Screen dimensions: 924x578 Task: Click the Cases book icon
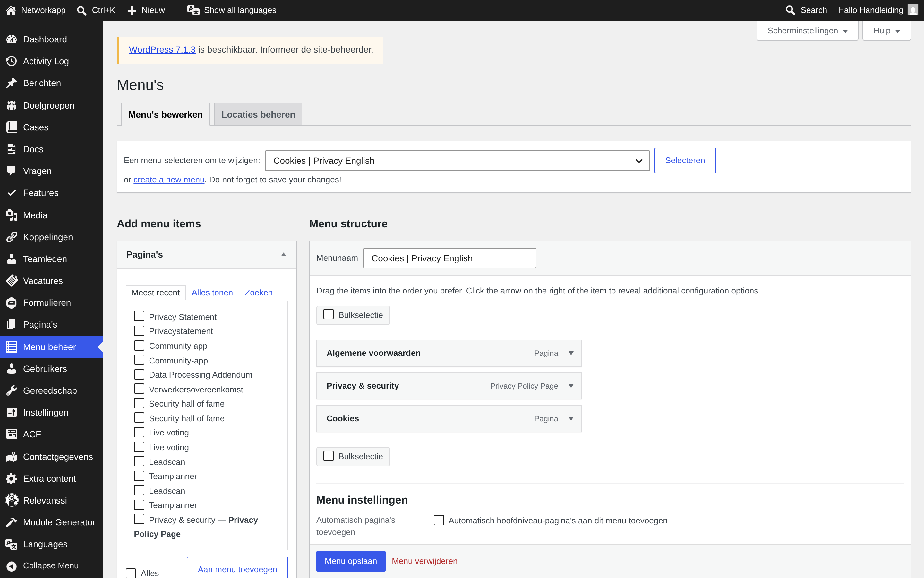[12, 127]
